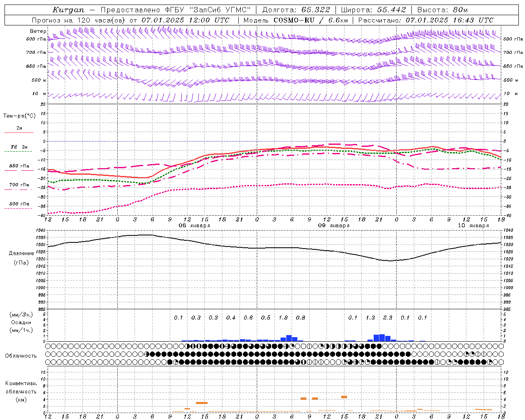Click the tallest blue precipitation bar under "1.8"
525x420 pixels.
coord(289,338)
